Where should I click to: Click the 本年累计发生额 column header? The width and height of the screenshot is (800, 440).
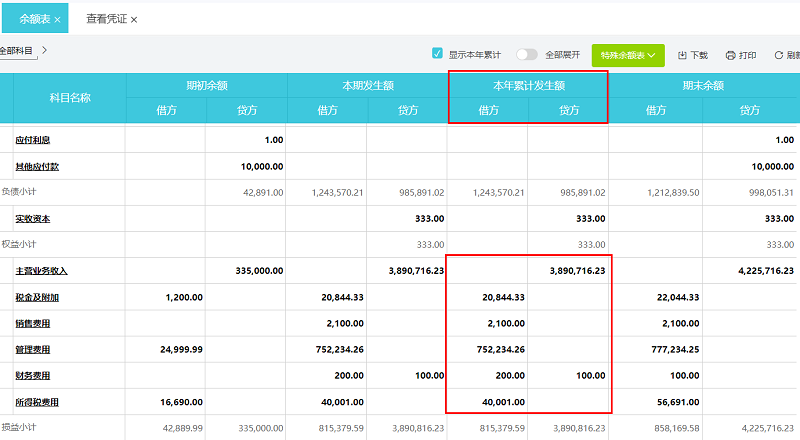[x=528, y=85]
